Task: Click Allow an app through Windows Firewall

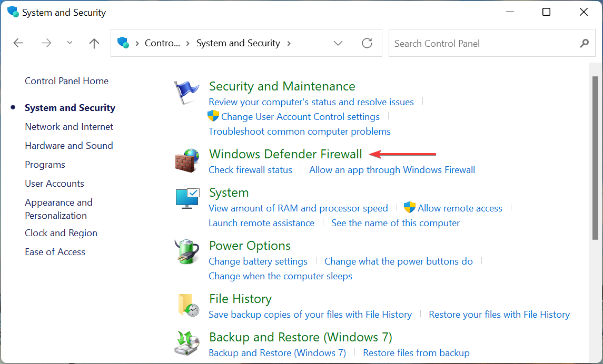Action: [392, 169]
